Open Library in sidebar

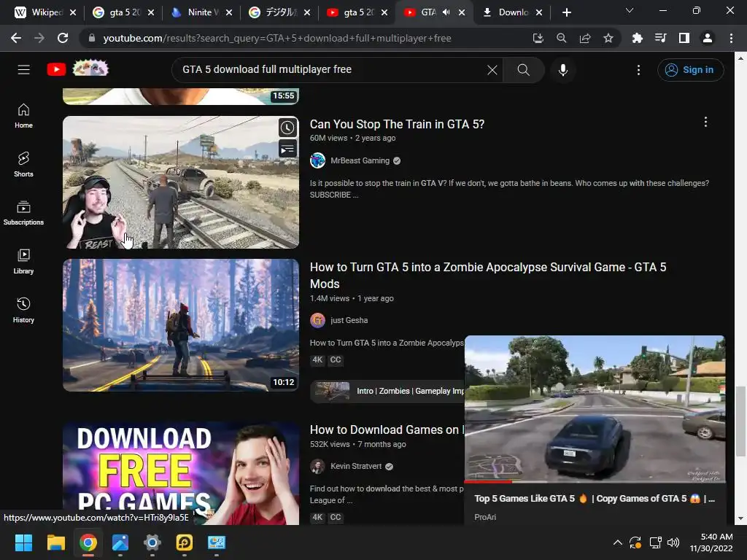[x=23, y=262]
